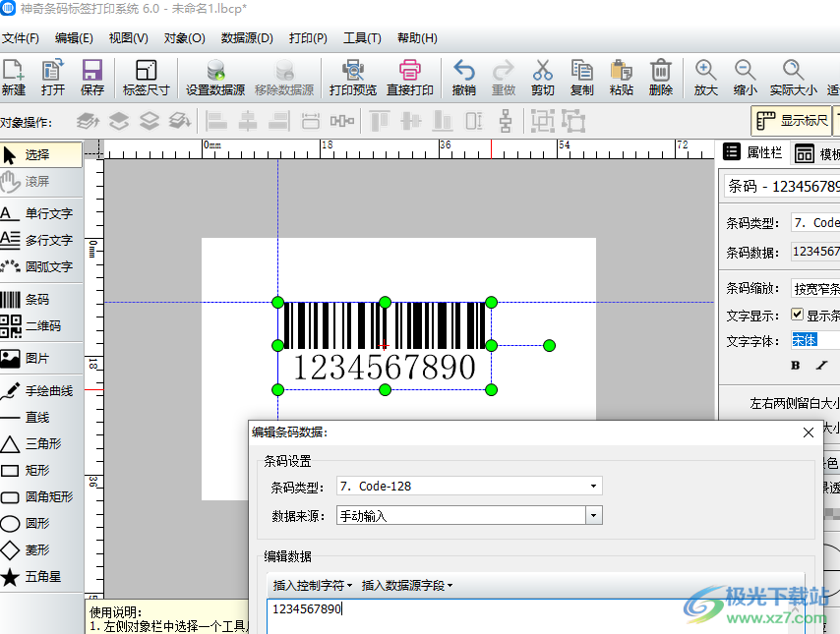The width and height of the screenshot is (840, 634).
Task: Click the 放大 zoom in icon
Action: pos(705,77)
